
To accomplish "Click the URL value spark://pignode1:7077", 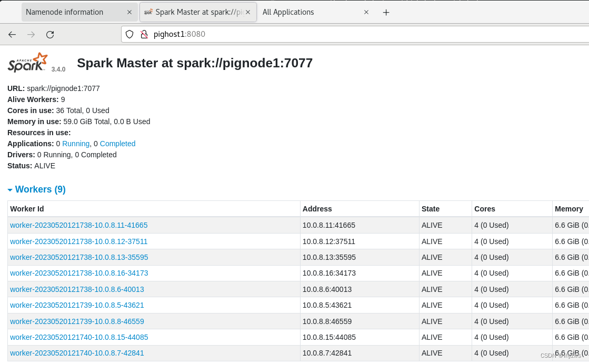I will click(x=63, y=88).
